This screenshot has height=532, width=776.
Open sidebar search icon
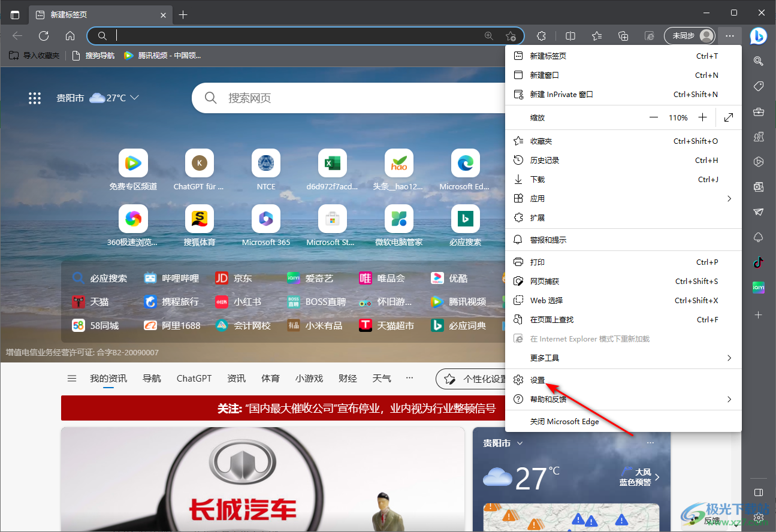point(758,61)
